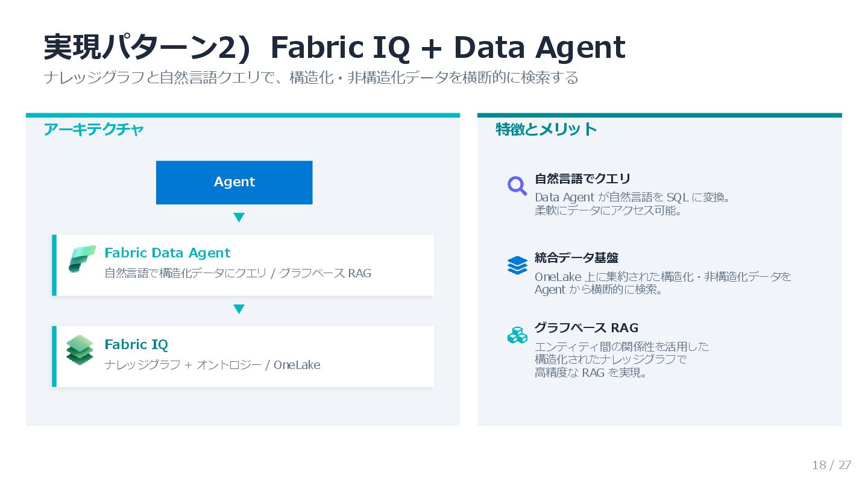Click the 自然言語でクエリ feature heading

point(582,178)
